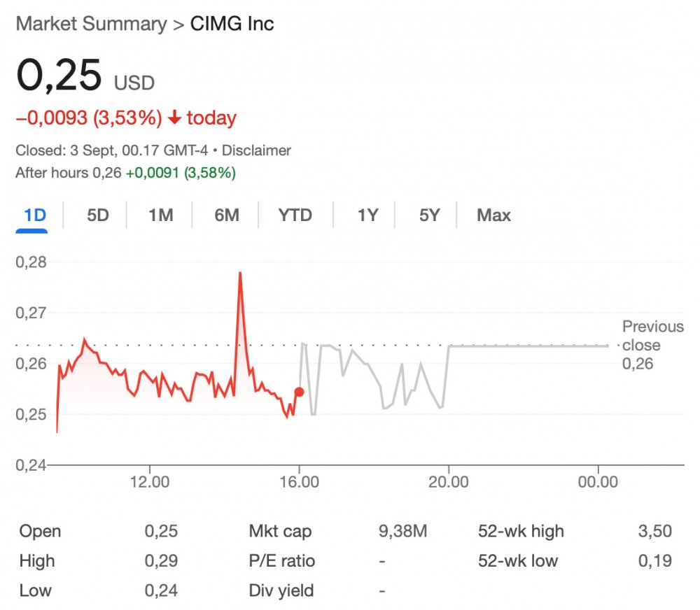This screenshot has height=610, width=700.
Task: Click the Market Summary breadcrumb link
Action: 92,24
